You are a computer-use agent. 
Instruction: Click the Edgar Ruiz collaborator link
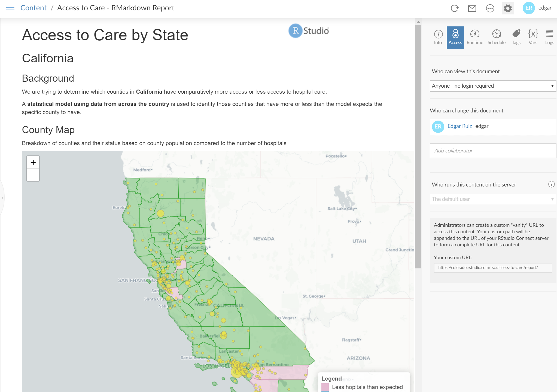[459, 126]
